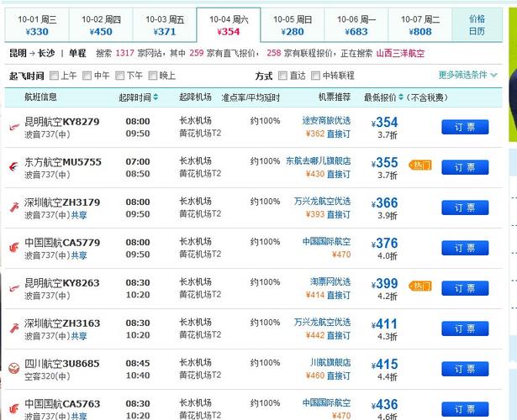Screen dimensions: 517x420
Task: Click the Sichuan Airlines logo for 3U8685
Action: 13,368
